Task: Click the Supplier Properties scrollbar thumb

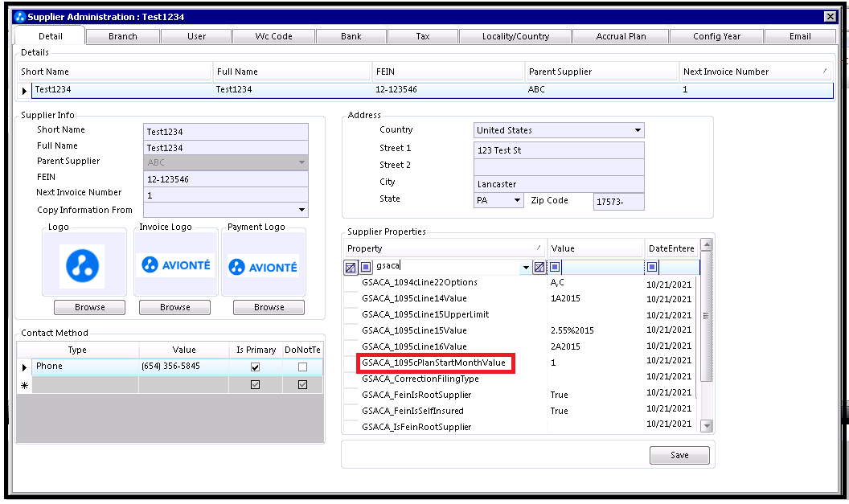Action: (x=706, y=316)
